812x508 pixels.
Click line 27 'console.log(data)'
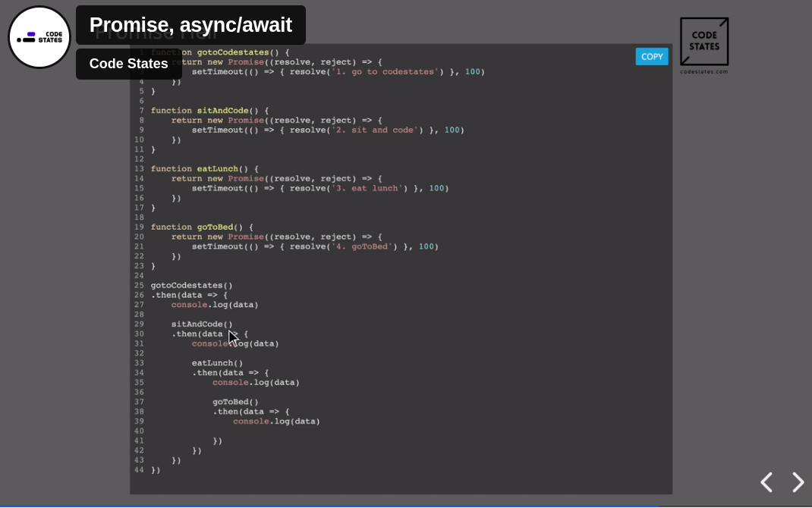[215, 305]
